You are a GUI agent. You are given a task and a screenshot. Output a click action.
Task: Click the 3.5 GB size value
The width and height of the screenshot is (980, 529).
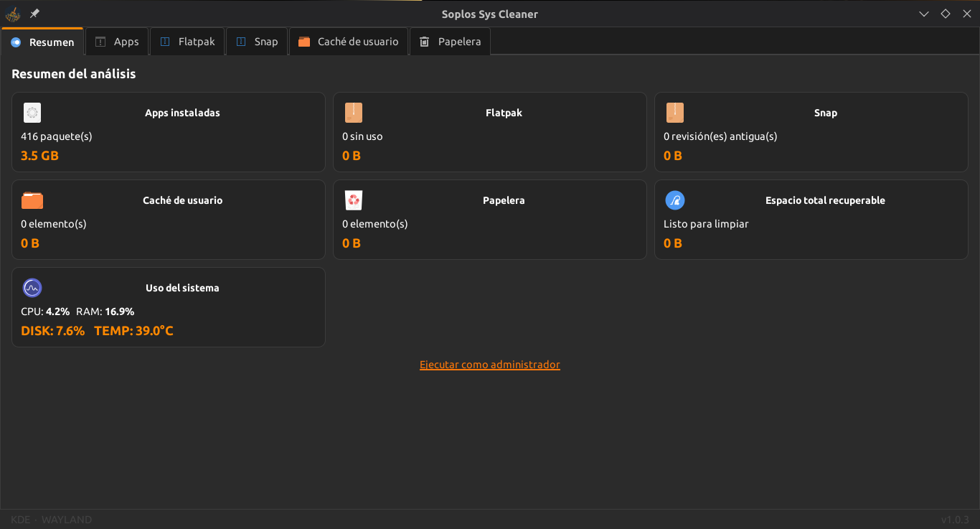[39, 156]
